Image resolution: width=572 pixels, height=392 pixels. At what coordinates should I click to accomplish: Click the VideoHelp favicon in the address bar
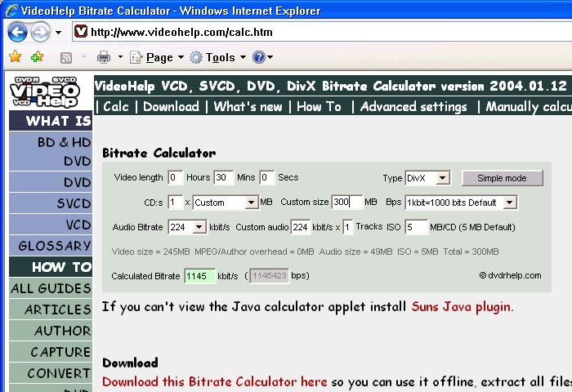coord(81,32)
